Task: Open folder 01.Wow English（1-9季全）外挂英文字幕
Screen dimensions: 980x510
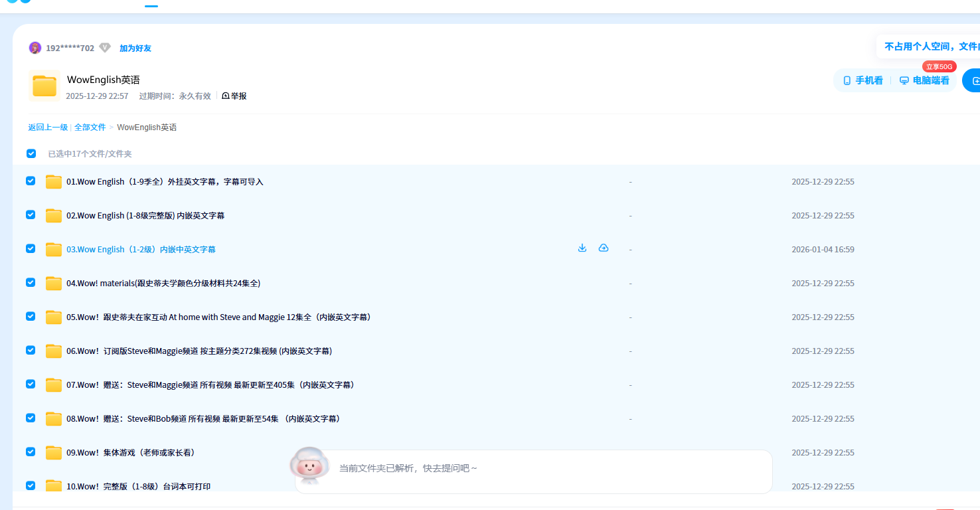Action: [x=165, y=182]
